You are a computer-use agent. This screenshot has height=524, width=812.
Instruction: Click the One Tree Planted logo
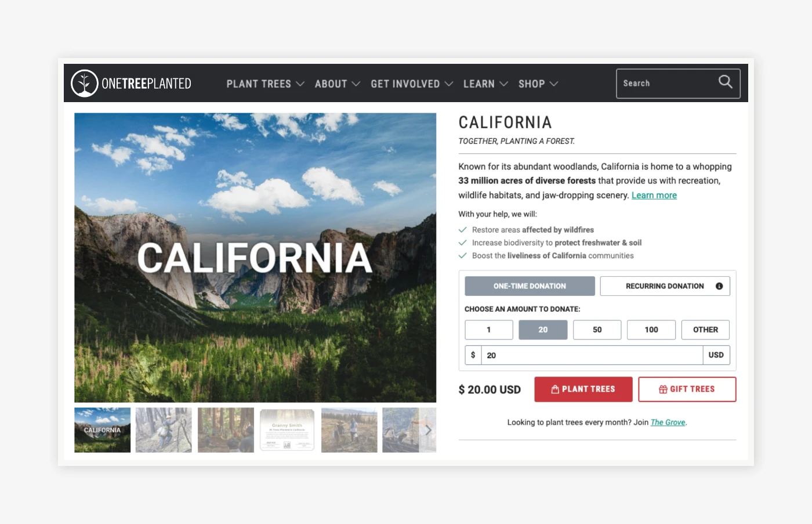pos(131,84)
